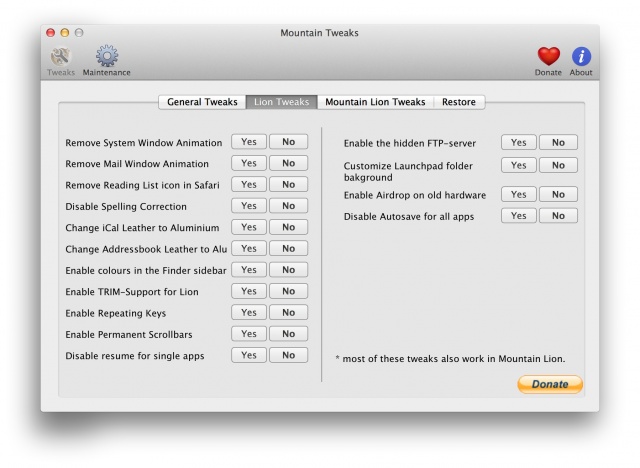This screenshot has height=468, width=640.
Task: Choose No for Enable TRIM-Support for Lion
Action: coord(288,291)
